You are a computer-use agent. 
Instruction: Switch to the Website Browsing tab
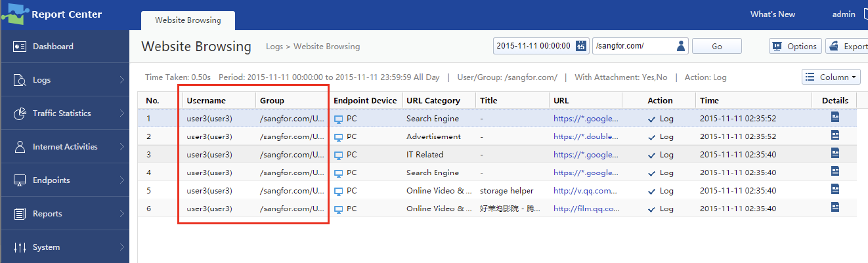[188, 20]
